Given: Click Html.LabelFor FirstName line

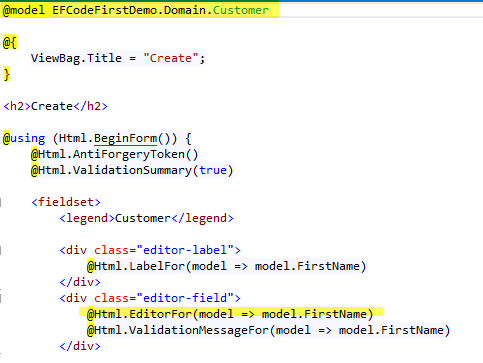Looking at the screenshot, I should pos(227,266).
